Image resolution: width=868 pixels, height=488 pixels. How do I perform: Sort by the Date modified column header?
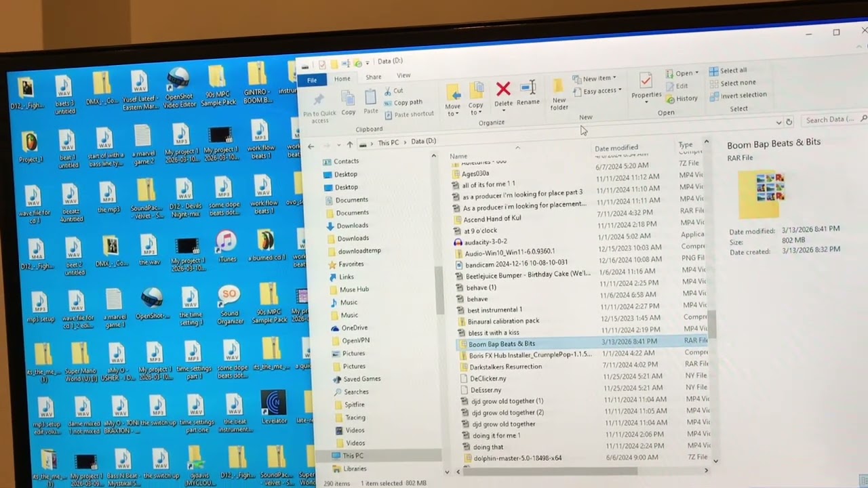(616, 148)
